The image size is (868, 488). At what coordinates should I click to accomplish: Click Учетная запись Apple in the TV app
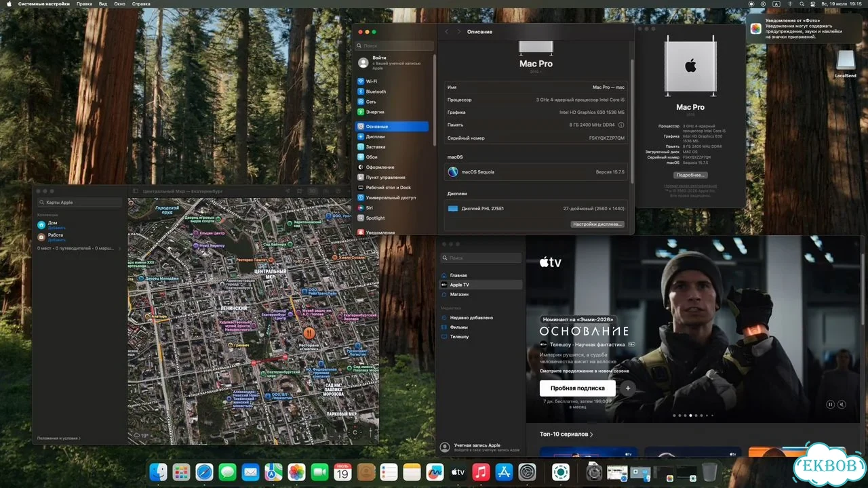click(480, 447)
